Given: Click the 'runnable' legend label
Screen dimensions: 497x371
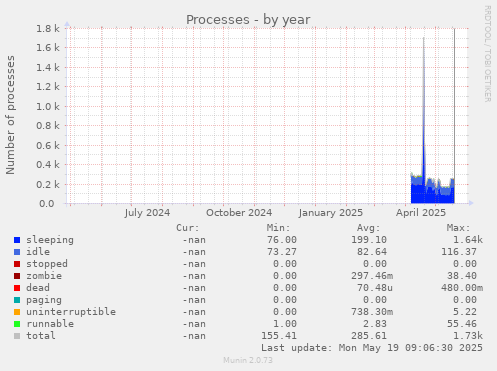Looking at the screenshot, I should tap(50, 324).
